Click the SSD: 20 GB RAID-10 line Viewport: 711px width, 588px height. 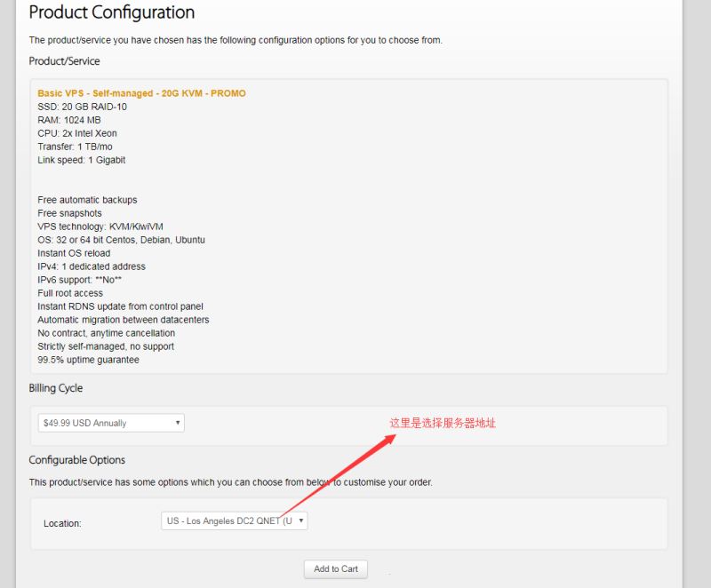click(x=82, y=107)
